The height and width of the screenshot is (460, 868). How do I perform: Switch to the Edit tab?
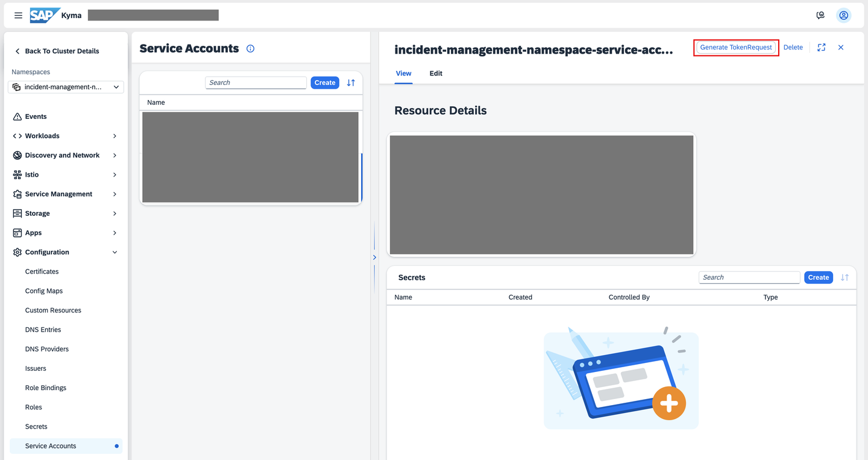(x=436, y=74)
